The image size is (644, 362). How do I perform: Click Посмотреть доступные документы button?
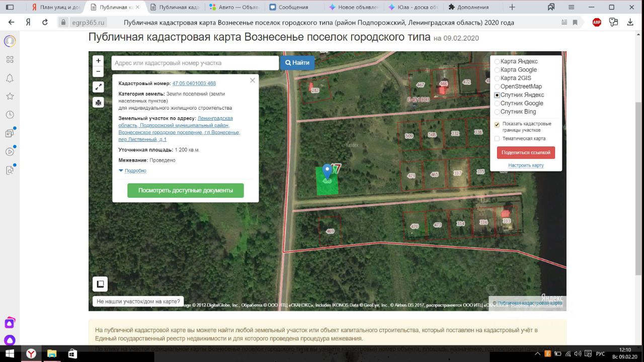[x=186, y=191]
